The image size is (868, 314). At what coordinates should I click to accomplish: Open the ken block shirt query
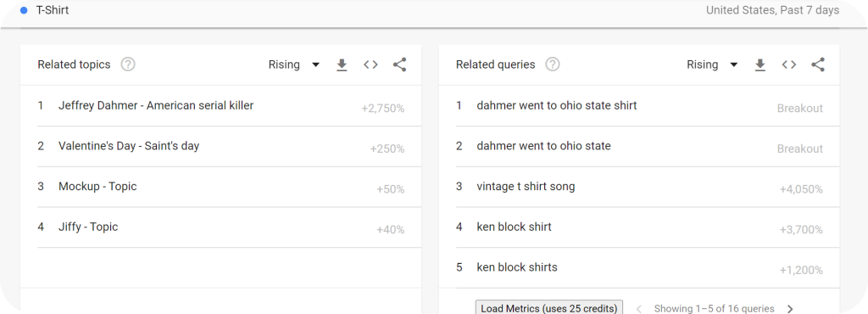pos(639,227)
